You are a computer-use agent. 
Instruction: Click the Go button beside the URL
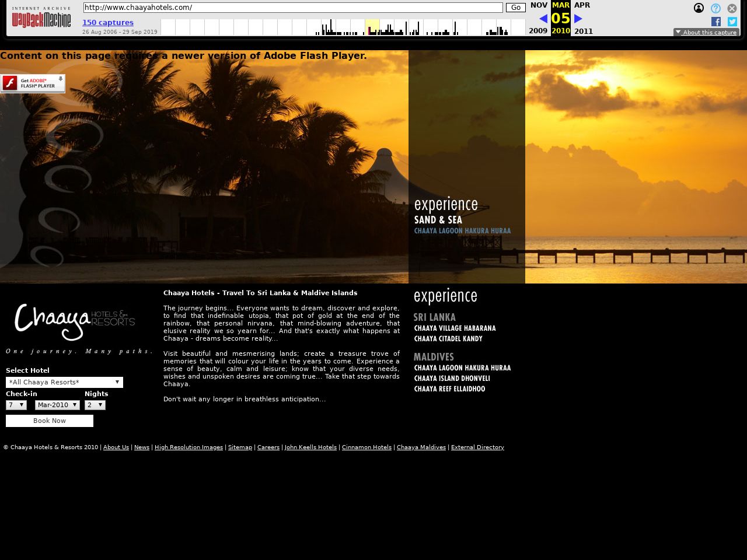tap(515, 8)
